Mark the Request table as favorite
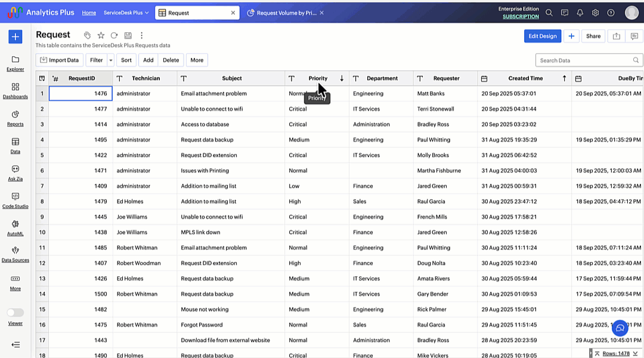The image size is (644, 358). pyautogui.click(x=101, y=36)
